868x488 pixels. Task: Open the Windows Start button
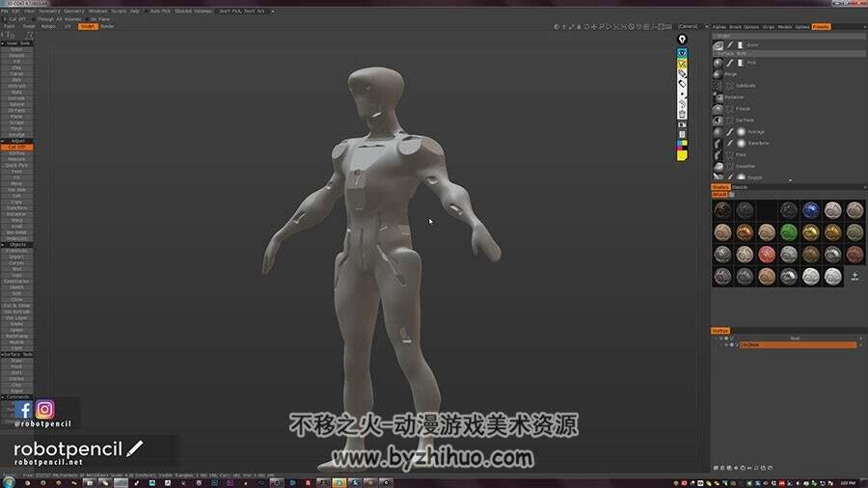pyautogui.click(x=9, y=483)
